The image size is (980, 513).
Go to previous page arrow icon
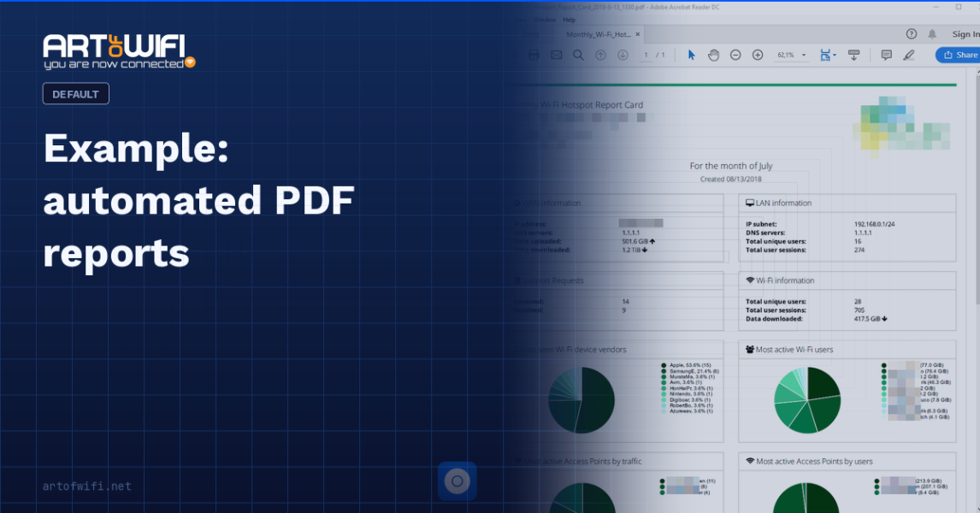click(x=600, y=55)
